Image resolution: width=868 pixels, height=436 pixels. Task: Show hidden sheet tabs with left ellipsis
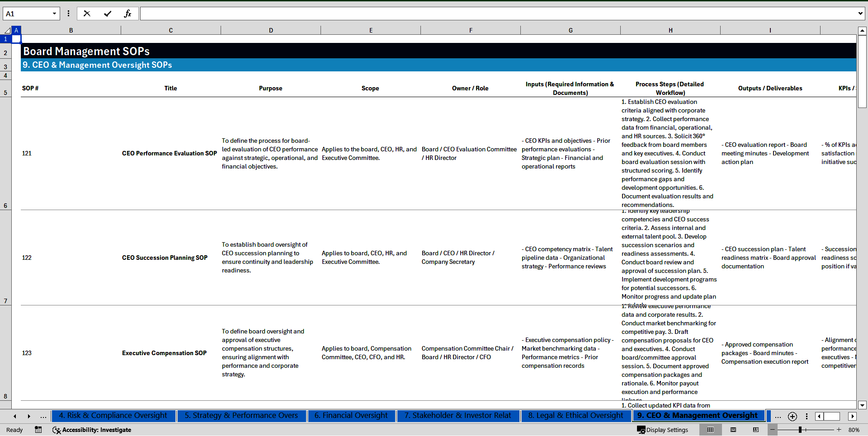(x=43, y=416)
